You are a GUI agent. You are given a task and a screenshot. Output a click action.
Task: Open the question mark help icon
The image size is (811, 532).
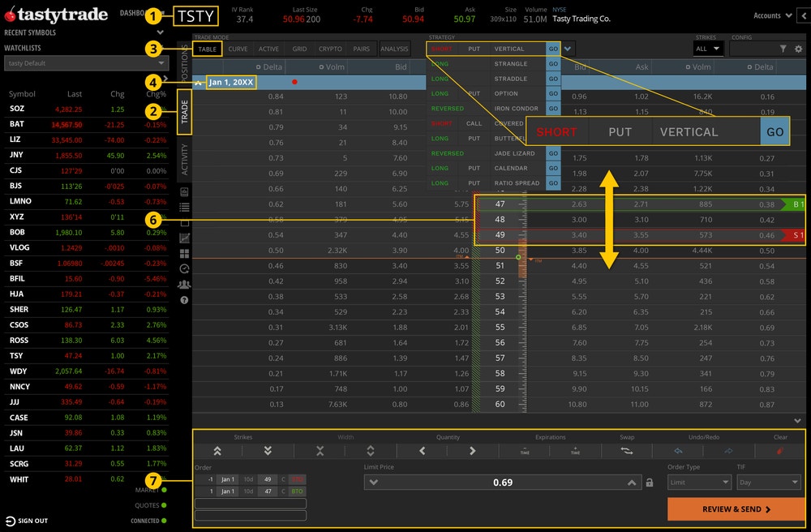184,300
